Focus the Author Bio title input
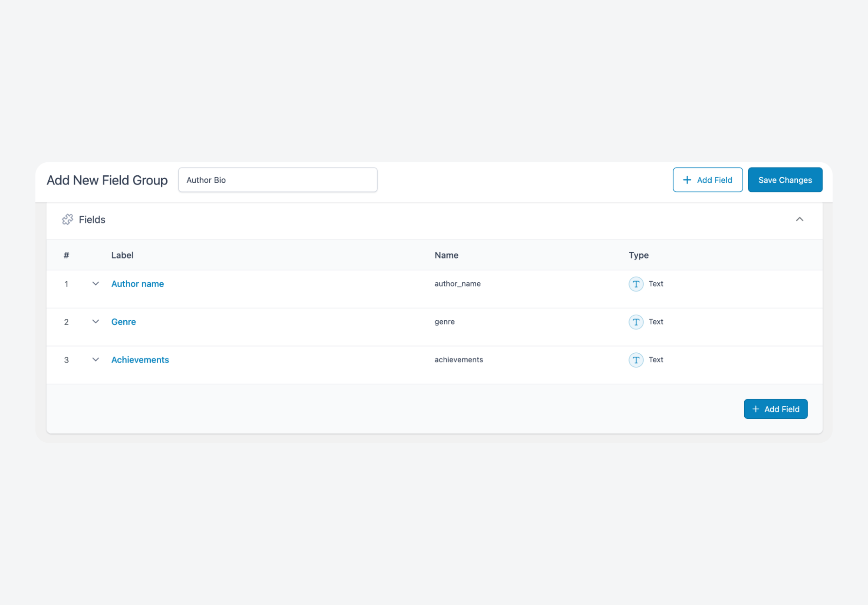The width and height of the screenshot is (868, 605). pos(277,180)
